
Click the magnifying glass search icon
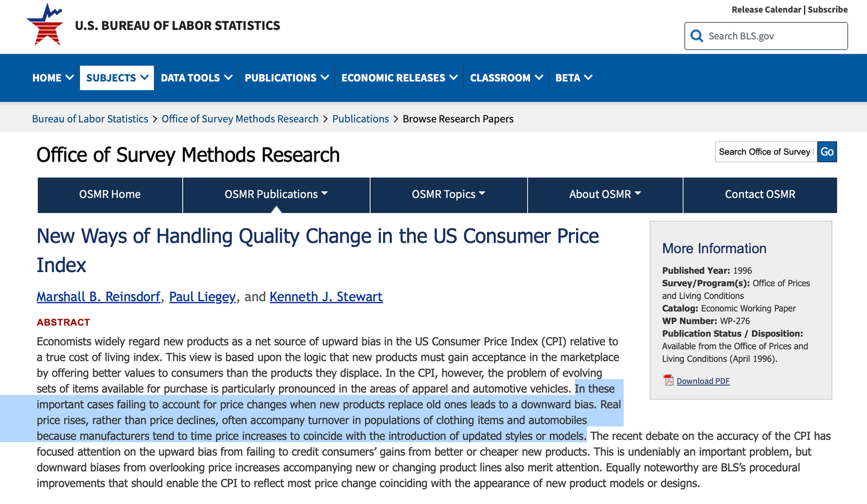tap(697, 36)
